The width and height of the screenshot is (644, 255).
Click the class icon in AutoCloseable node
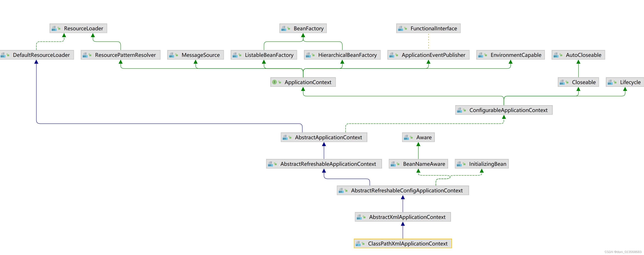click(x=556, y=55)
